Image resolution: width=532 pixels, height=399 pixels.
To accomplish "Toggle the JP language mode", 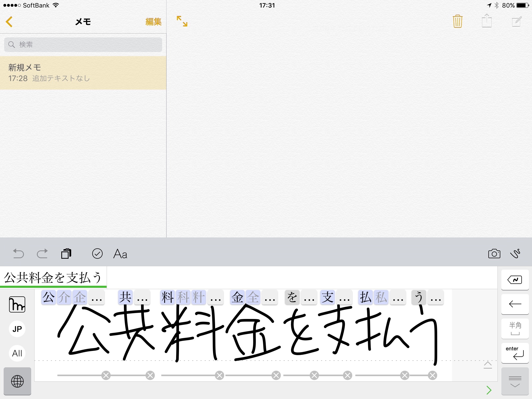I will coord(17,329).
